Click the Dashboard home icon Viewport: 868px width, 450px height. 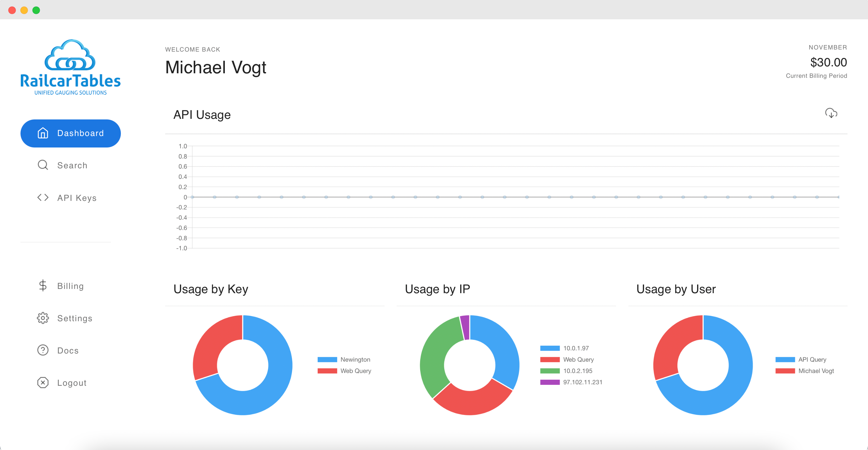click(x=43, y=133)
